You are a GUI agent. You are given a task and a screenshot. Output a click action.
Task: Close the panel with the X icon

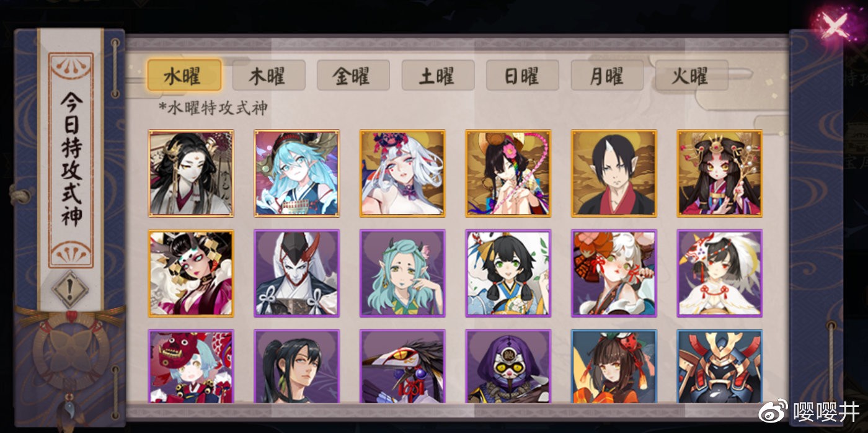pyautogui.click(x=835, y=26)
